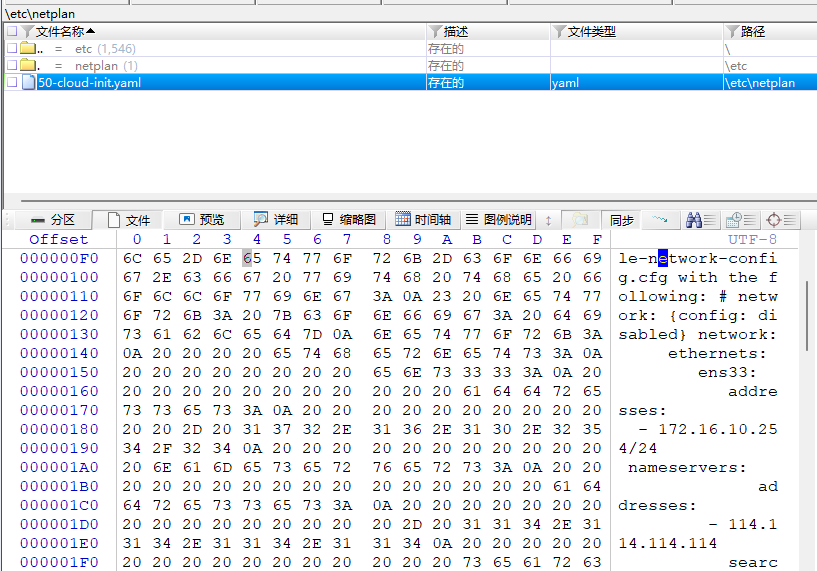817x571 pixels.
Task: Click the text 'ethernets:' in UTF-8 pane
Action: [x=717, y=353]
